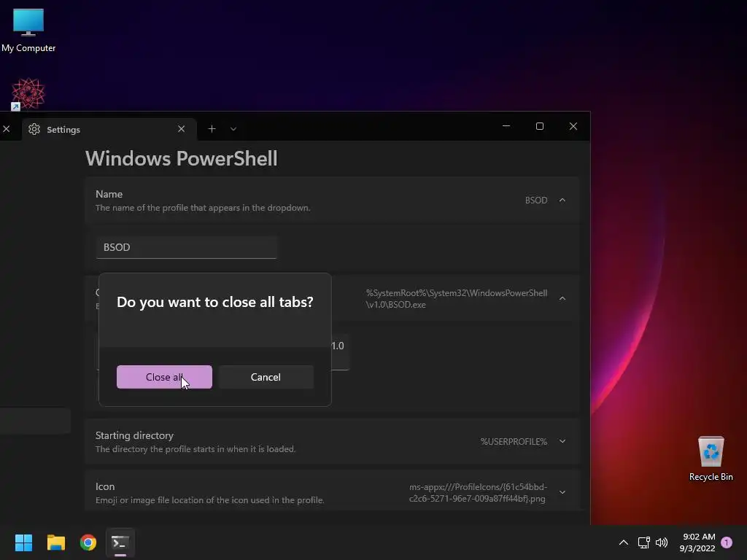Open the network status tray icon
The width and height of the screenshot is (747, 560).
coord(643,542)
